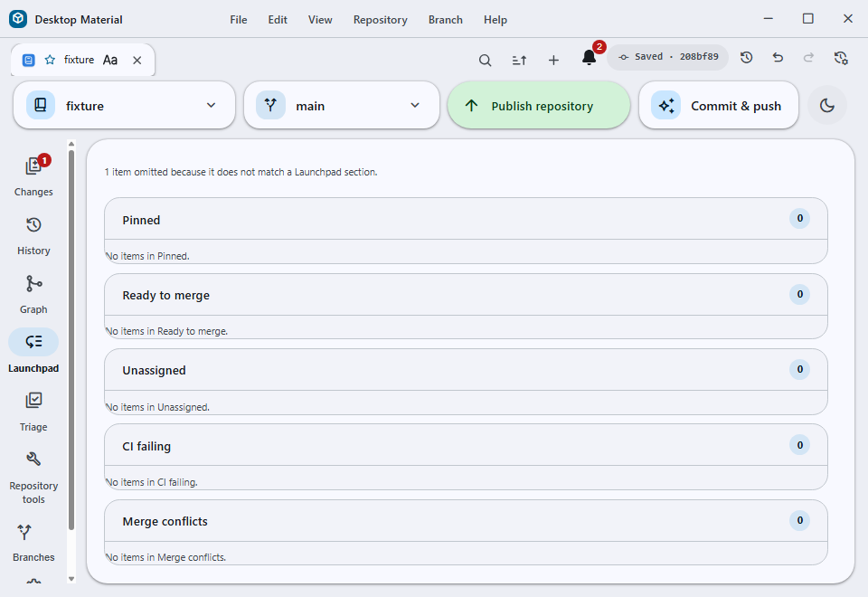Open the Edit menu
This screenshot has height=597, width=868.
click(x=278, y=19)
